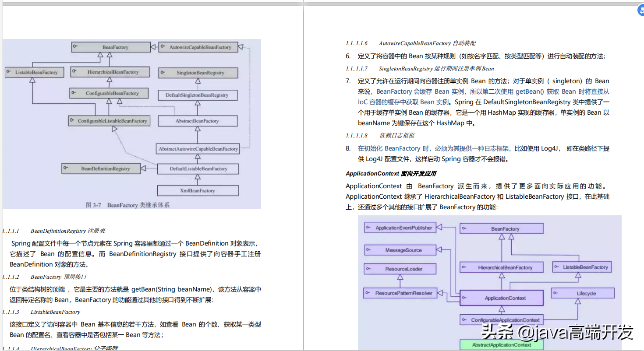The height and width of the screenshot is (351, 644).
Task: Select the BeanDefinitionRegistry diagram box
Action: pyautogui.click(x=101, y=168)
